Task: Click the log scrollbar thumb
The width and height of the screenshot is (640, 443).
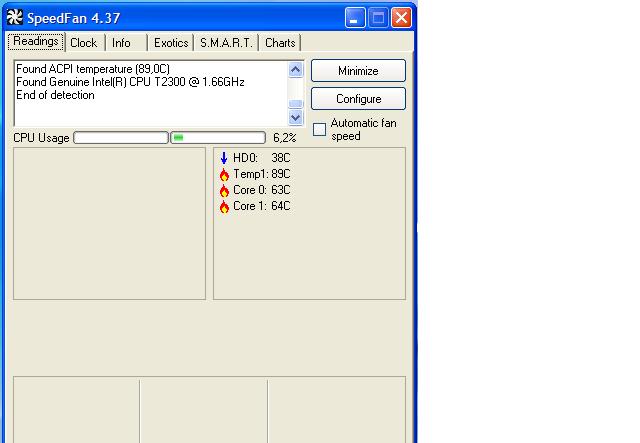Action: tap(296, 104)
